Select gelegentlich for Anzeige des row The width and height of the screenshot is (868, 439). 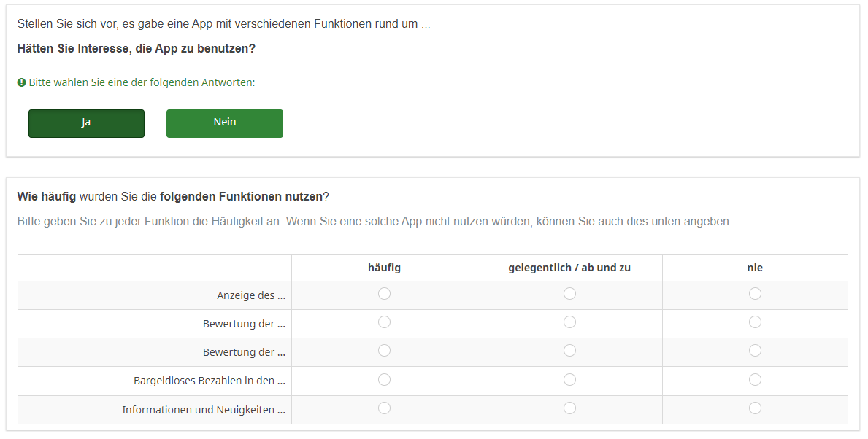click(569, 293)
